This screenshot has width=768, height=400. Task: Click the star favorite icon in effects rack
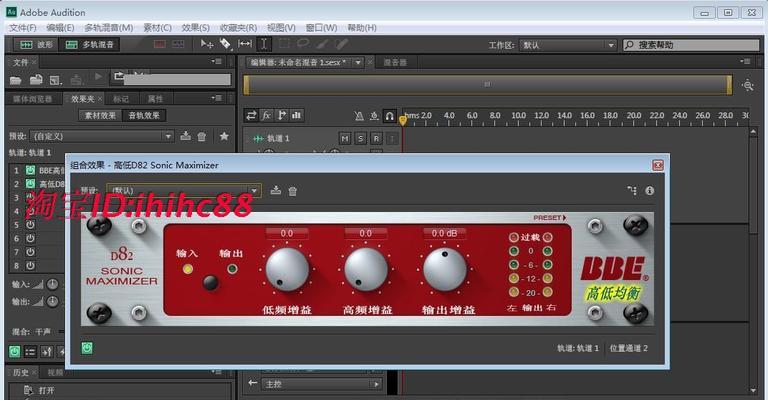[x=224, y=136]
